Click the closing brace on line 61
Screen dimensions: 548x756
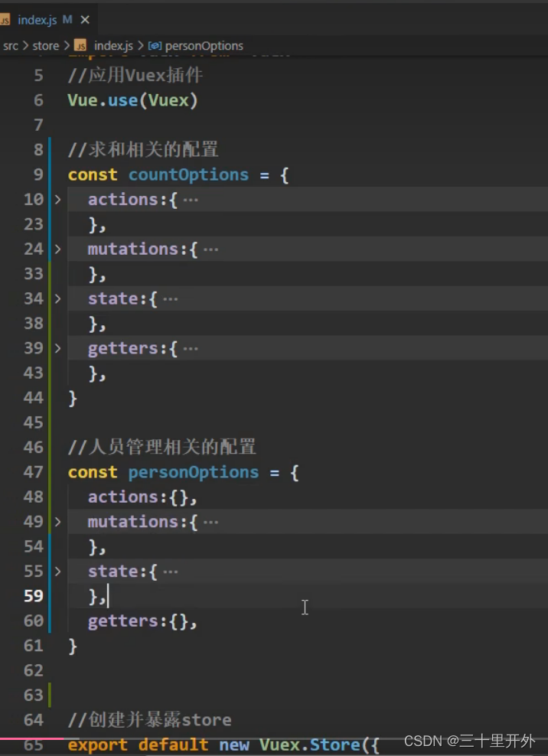click(x=73, y=646)
